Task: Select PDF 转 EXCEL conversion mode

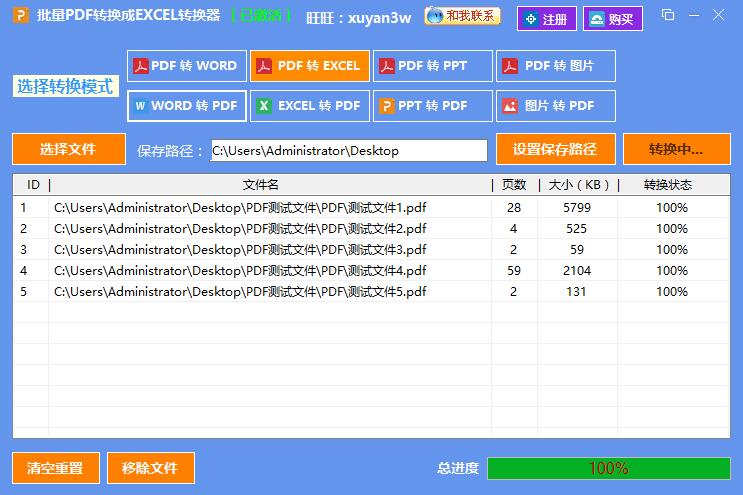Action: (310, 66)
